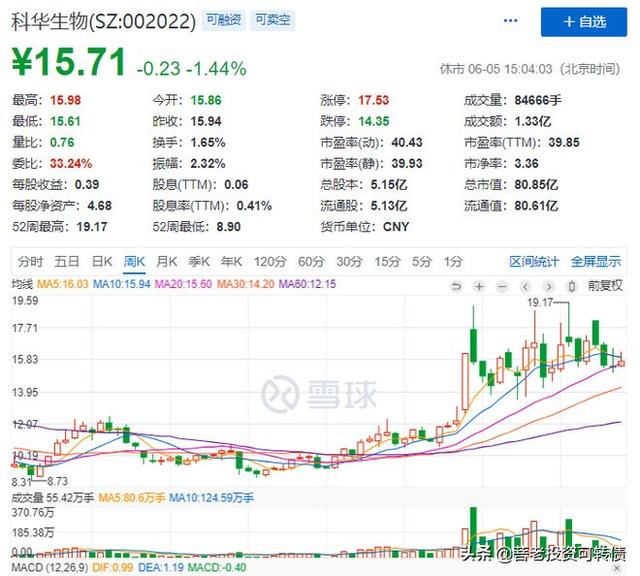Click the volume MA10:124.59万手 label
The height and width of the screenshot is (576, 640).
pos(211,498)
